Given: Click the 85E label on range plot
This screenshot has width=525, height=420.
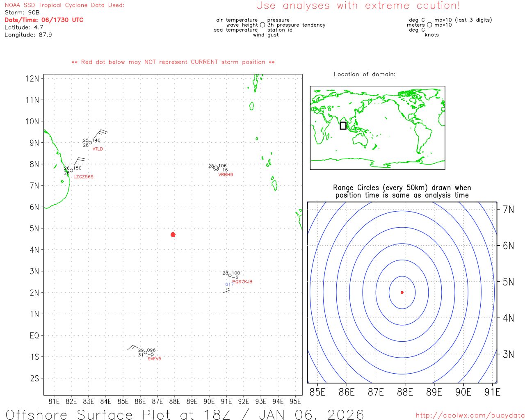Looking at the screenshot, I should [317, 392].
